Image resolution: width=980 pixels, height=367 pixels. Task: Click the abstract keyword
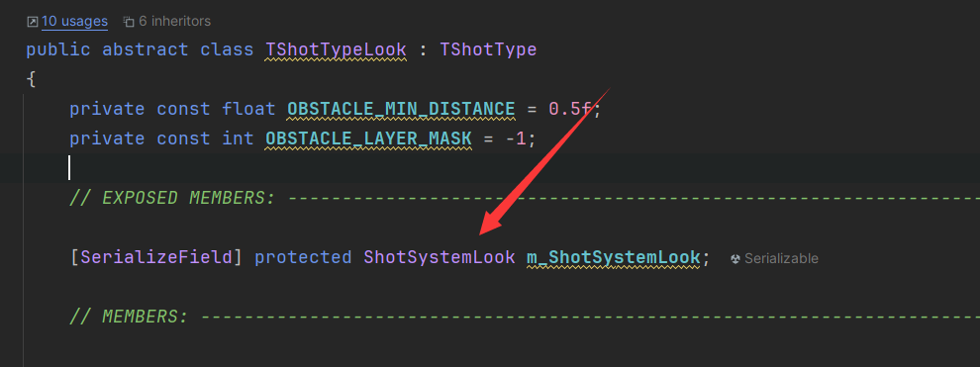145,49
